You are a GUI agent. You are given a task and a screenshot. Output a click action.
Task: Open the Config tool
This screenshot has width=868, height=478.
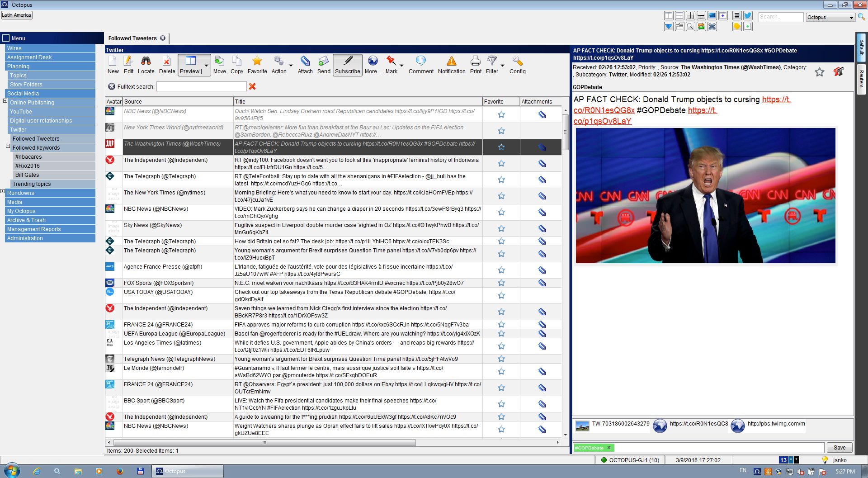(x=517, y=65)
